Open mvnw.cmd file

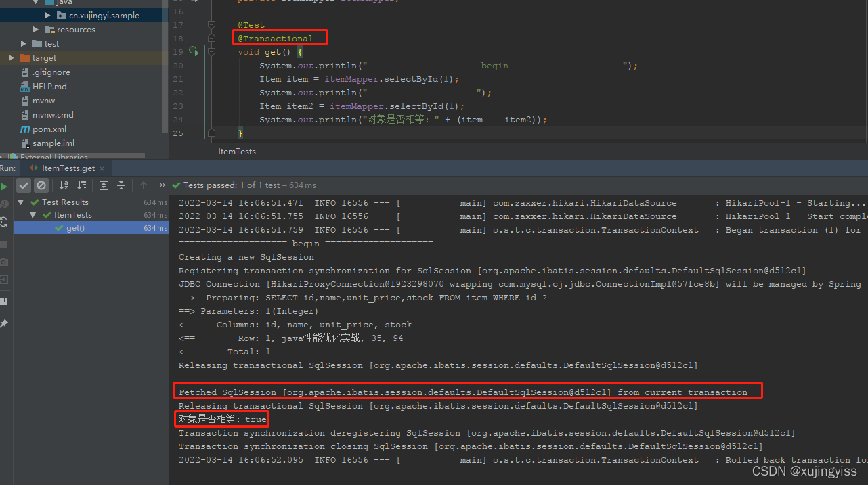(x=53, y=115)
